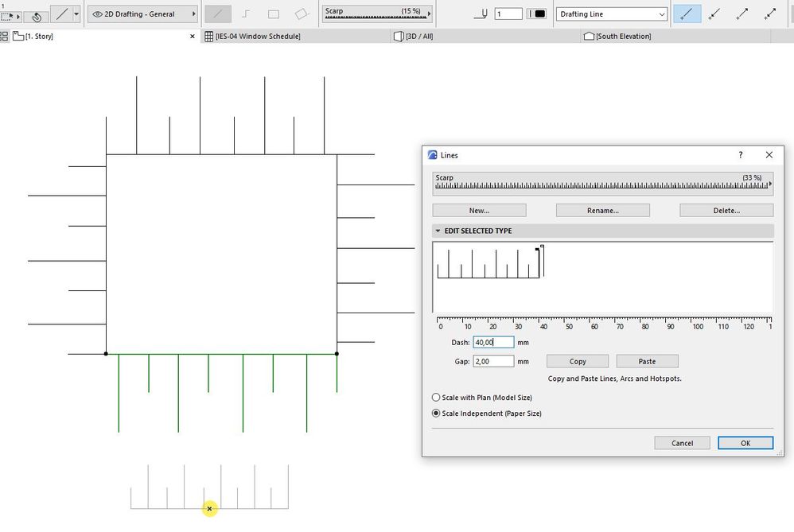Image resolution: width=794 pixels, height=532 pixels.
Task: Click the selected green line on the plan
Action: pos(221,355)
